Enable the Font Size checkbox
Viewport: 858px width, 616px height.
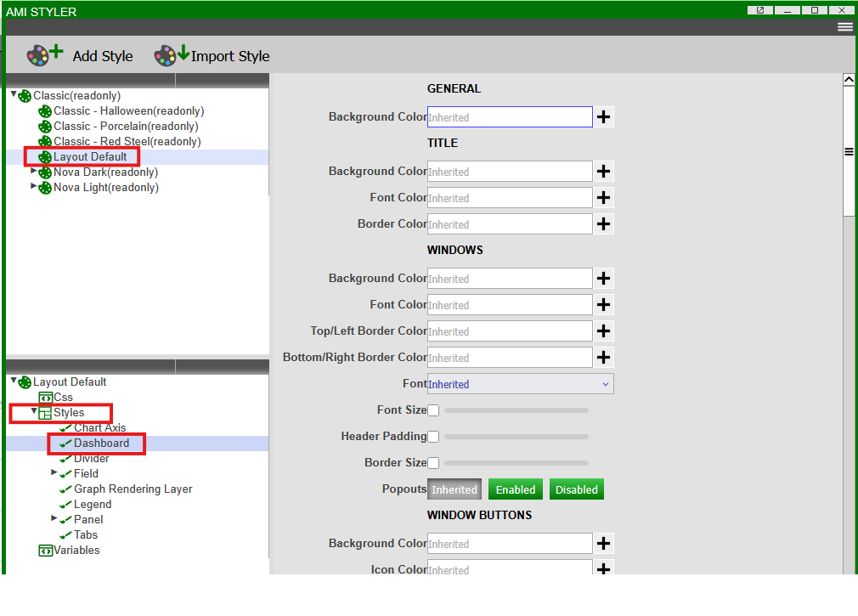433,410
